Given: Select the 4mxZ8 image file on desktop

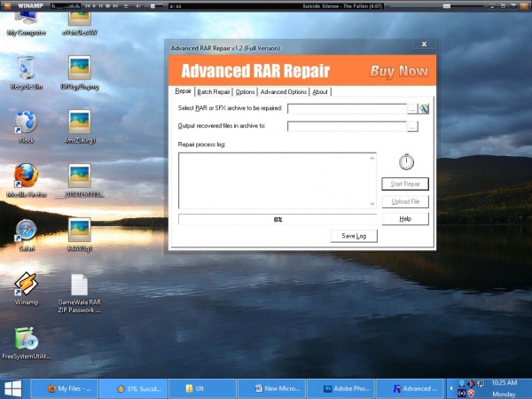Looking at the screenshot, I should [80, 127].
